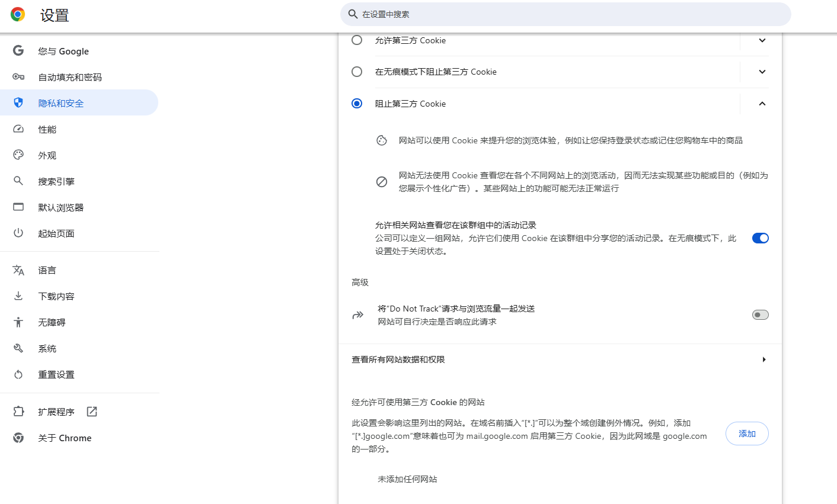Click the reset settings circular arrow icon
This screenshot has height=504, width=837.
(x=18, y=374)
